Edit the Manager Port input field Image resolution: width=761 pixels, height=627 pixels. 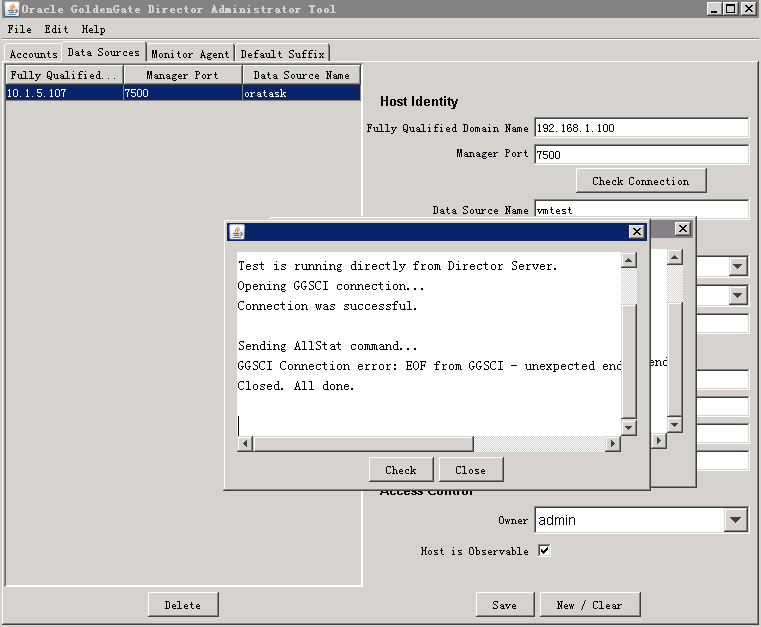[641, 155]
